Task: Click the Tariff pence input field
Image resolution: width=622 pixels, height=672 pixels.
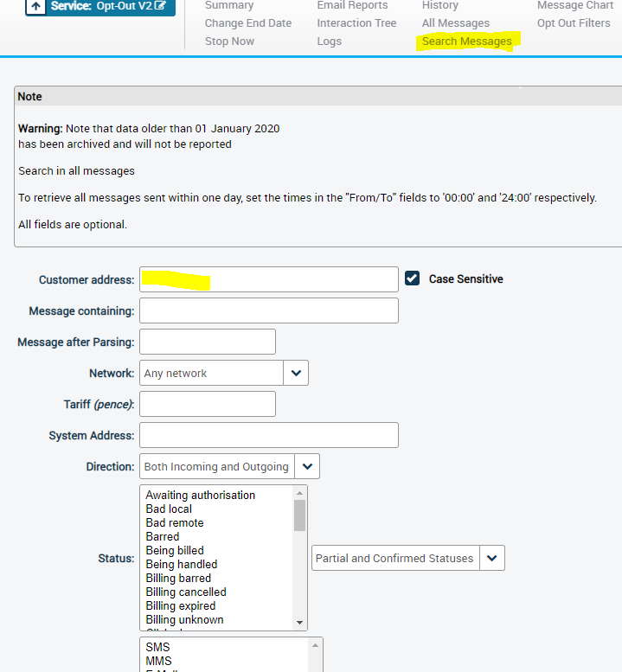Action: pos(208,404)
